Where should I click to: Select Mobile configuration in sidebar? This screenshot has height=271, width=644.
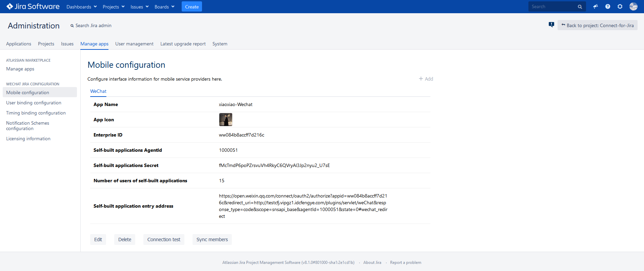pos(40,92)
